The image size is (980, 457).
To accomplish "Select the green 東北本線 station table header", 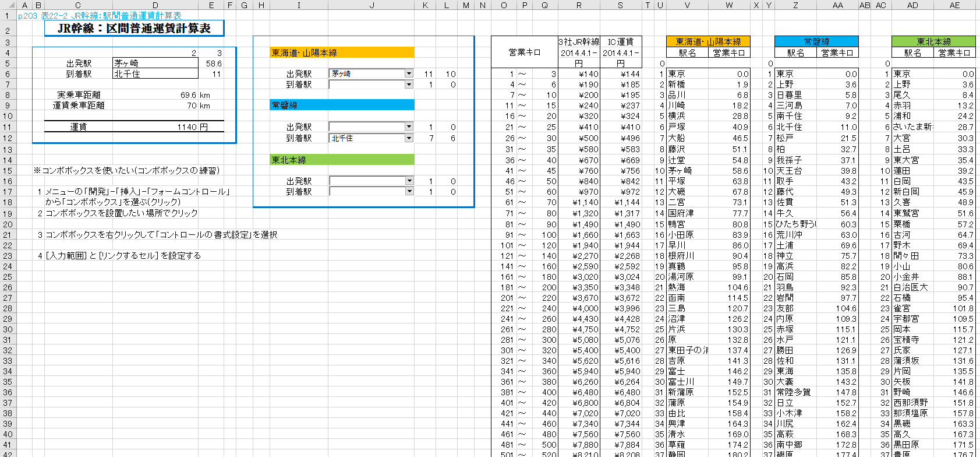I will pos(934,41).
